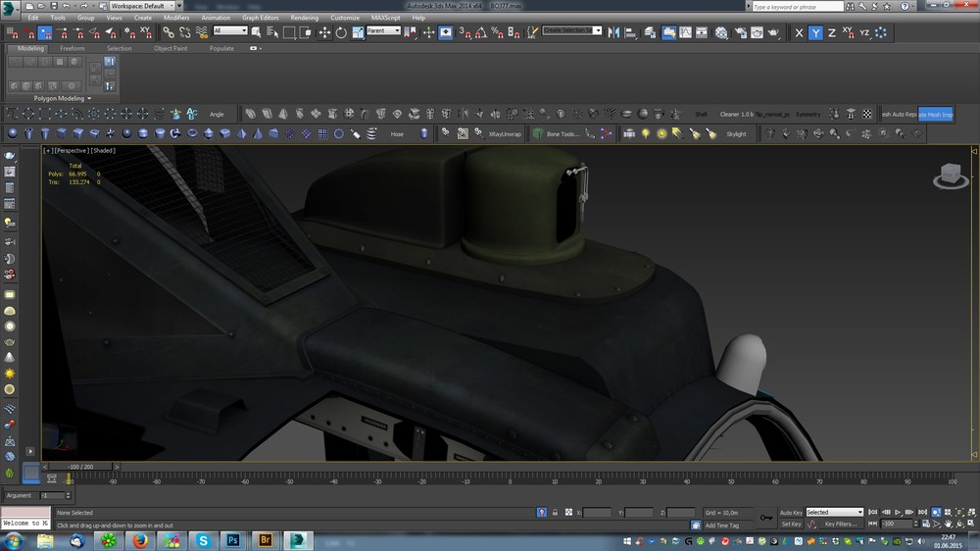Screen dimensions: 980x551
Task: Click the Play Animation button
Action: coord(899,512)
